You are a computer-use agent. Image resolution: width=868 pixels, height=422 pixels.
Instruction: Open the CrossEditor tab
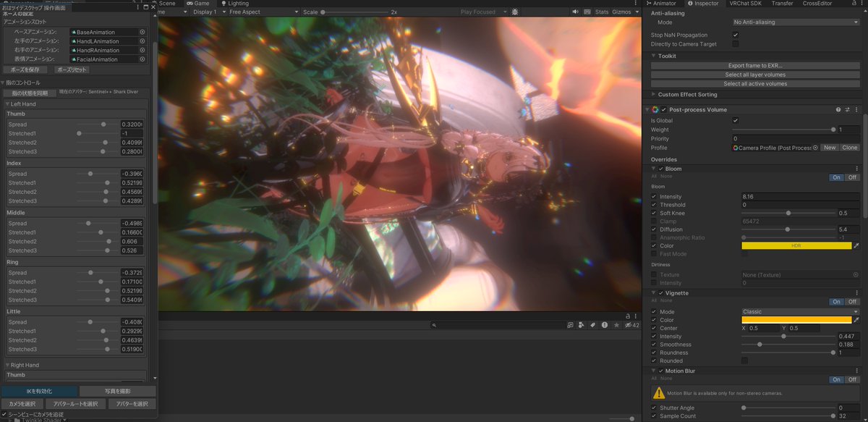817,4
